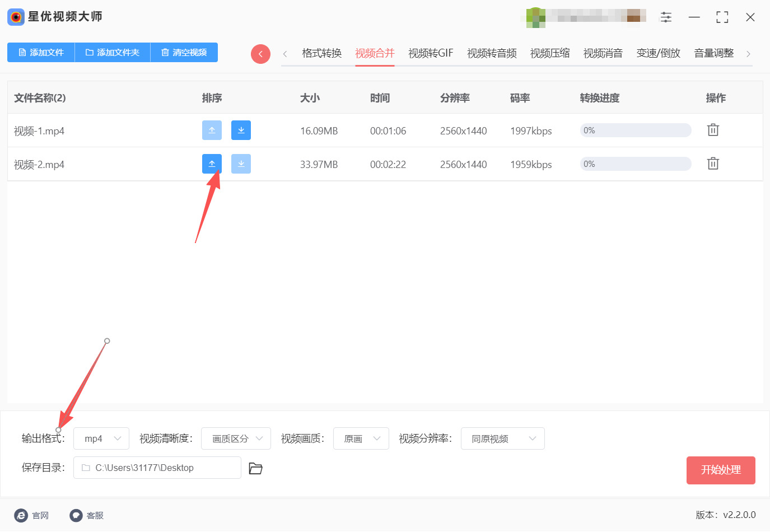Image resolution: width=770 pixels, height=532 pixels.
Task: Expand the 视频分辨率 同原视频 dropdown
Action: (x=503, y=438)
